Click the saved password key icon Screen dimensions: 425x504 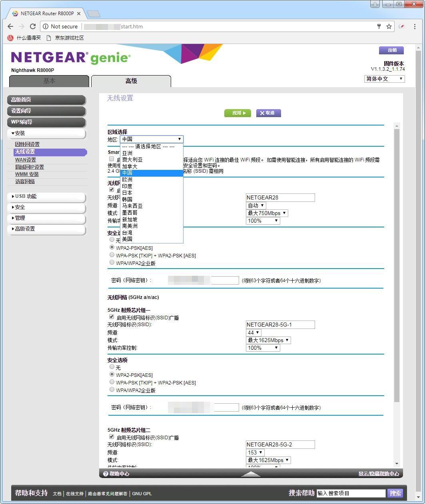pyautogui.click(x=379, y=26)
